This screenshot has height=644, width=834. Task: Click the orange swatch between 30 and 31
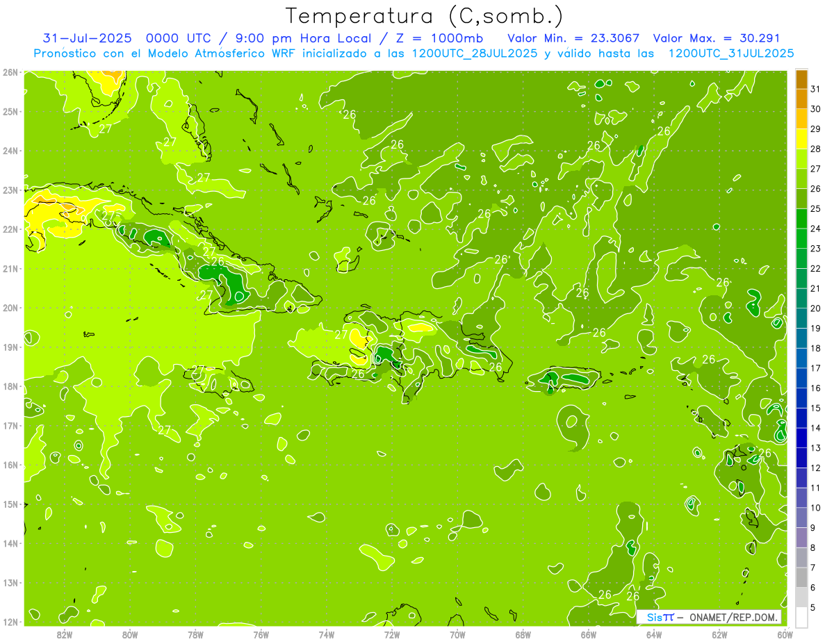(802, 98)
